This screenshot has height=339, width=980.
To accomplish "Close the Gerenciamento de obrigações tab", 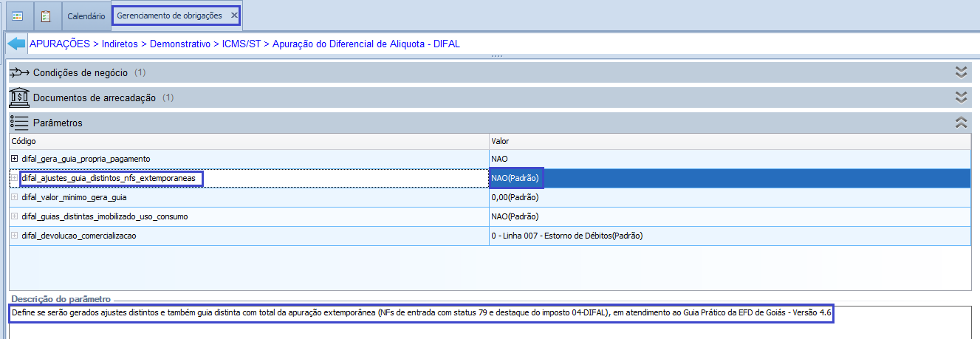I will (234, 16).
